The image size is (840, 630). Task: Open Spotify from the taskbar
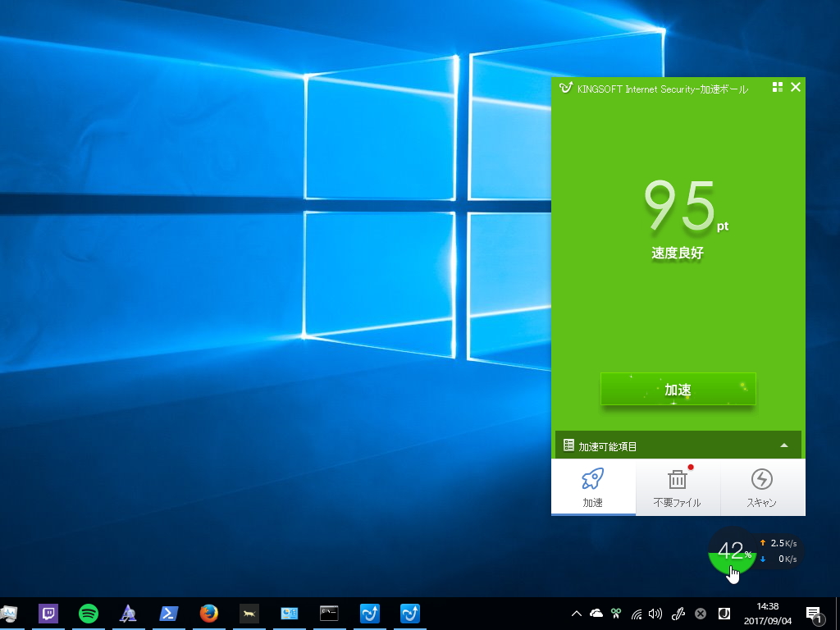[89, 614]
